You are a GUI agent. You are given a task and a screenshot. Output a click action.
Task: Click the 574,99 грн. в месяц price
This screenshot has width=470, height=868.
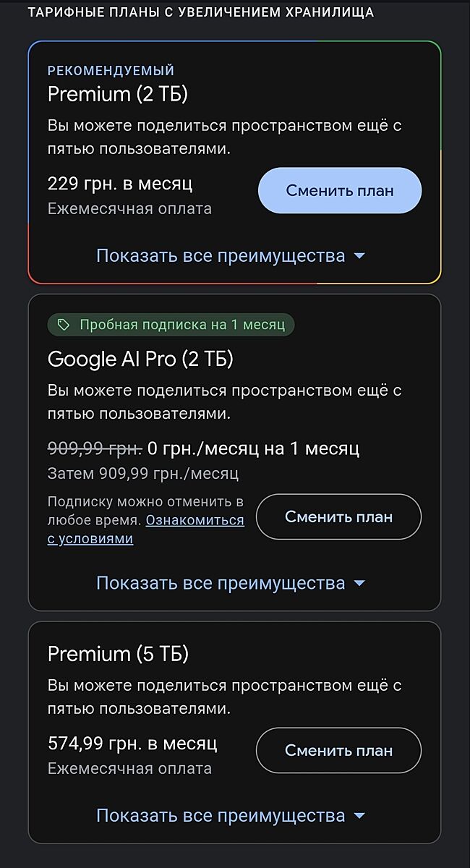click(132, 743)
